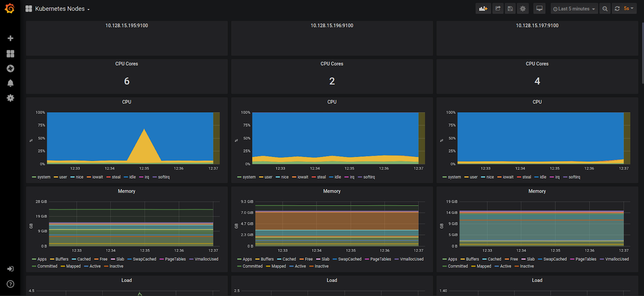Click the 10.128.15.195:9100 panel title

point(127,25)
